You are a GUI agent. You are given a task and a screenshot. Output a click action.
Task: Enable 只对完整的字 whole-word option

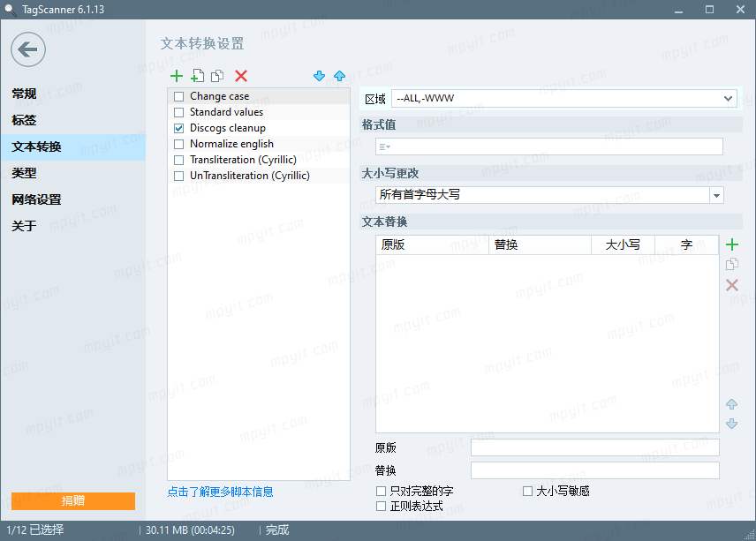tap(381, 491)
